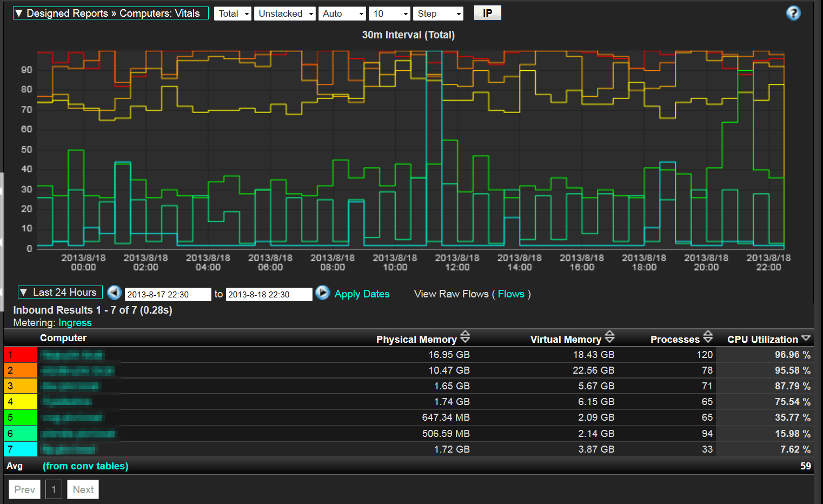This screenshot has height=504, width=823.
Task: Sort by CPU Utilization arrow icon
Action: click(x=806, y=338)
